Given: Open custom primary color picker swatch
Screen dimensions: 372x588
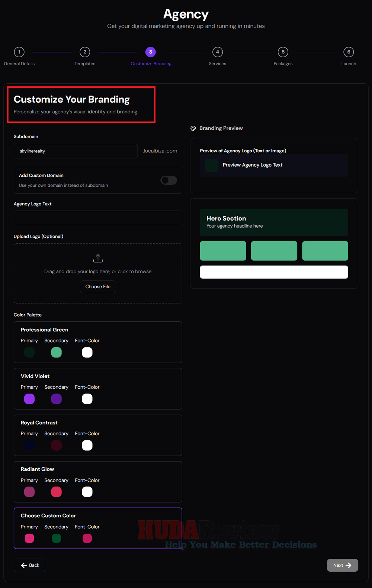Looking at the screenshot, I should 29,539.
